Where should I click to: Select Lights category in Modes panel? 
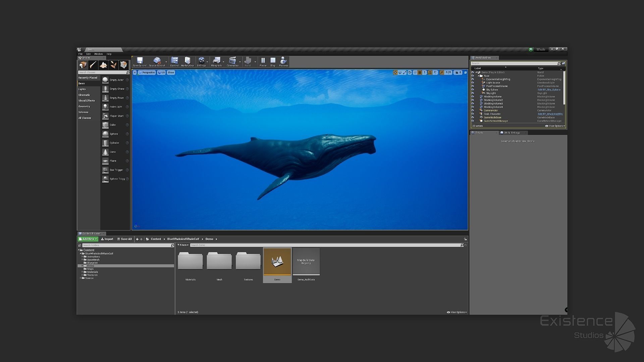point(82,89)
